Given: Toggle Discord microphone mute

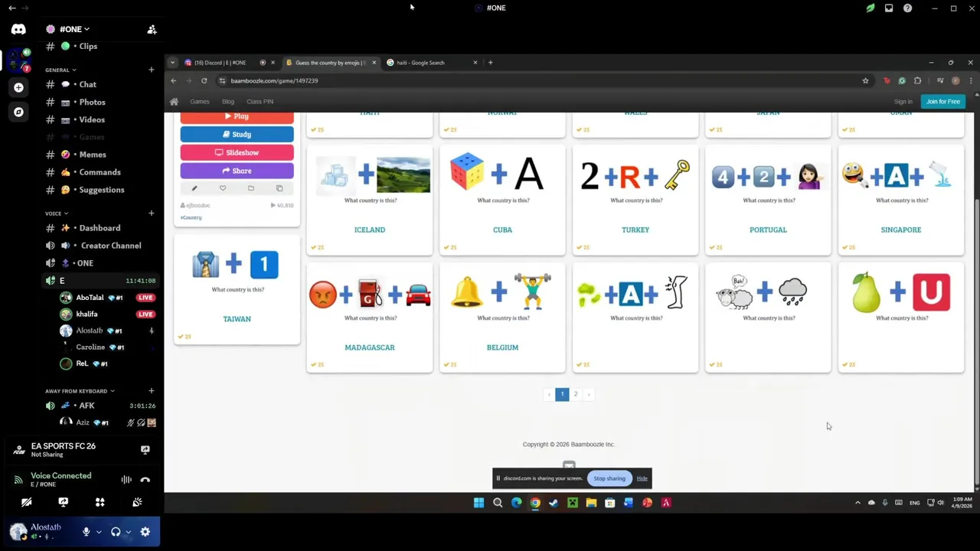Looking at the screenshot, I should 86,532.
